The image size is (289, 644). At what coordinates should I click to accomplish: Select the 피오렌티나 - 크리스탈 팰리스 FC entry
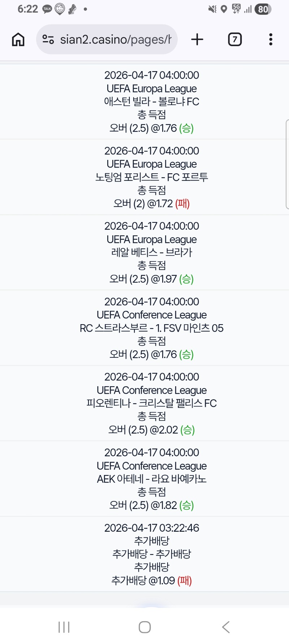tap(152, 403)
